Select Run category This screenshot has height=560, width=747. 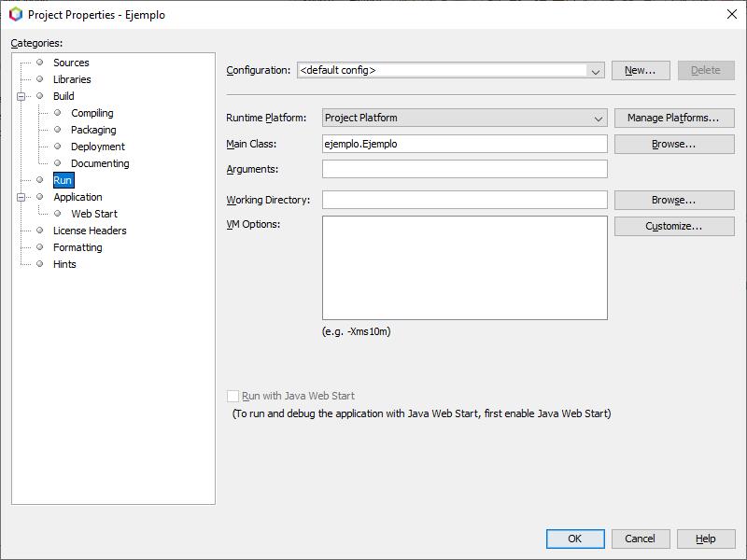[63, 180]
